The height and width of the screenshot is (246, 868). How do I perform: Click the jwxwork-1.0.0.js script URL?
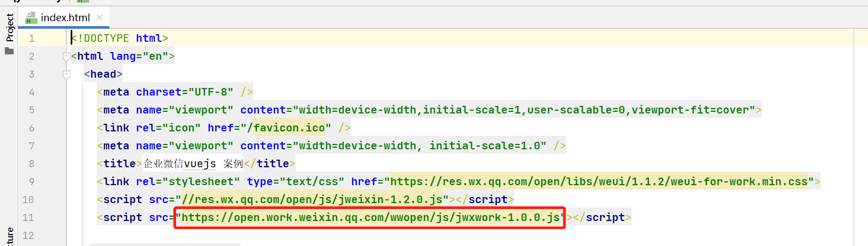point(370,218)
